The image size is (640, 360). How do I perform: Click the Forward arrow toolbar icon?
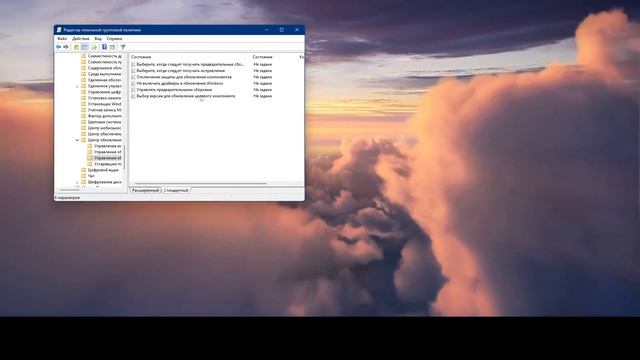(x=66, y=47)
